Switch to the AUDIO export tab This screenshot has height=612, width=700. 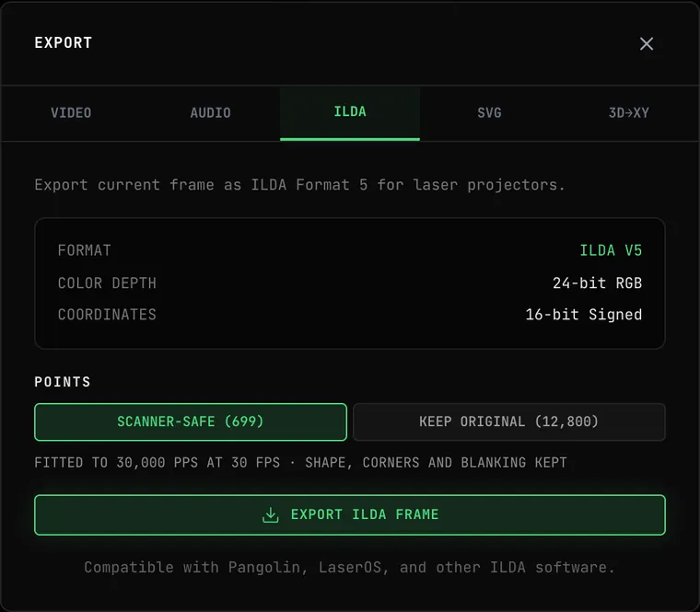tap(210, 113)
